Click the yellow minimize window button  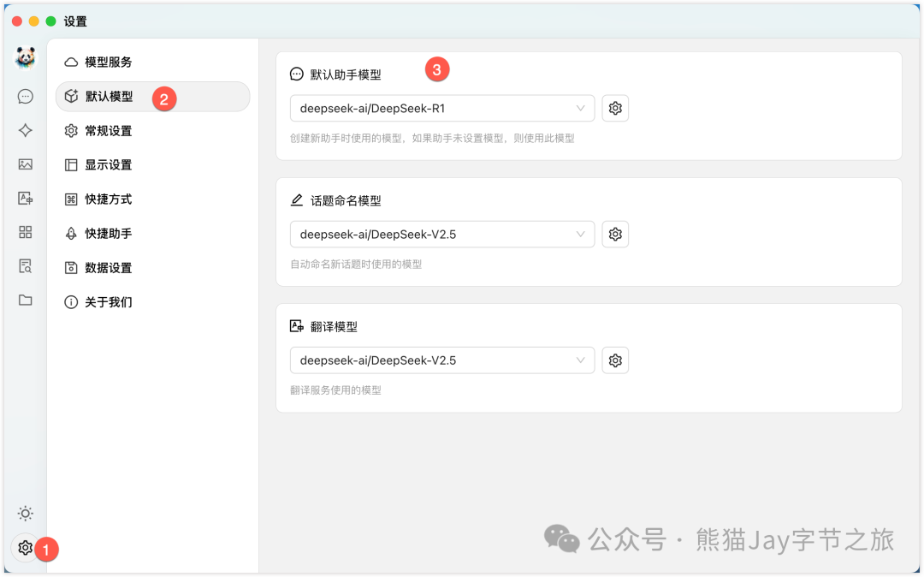coord(34,21)
